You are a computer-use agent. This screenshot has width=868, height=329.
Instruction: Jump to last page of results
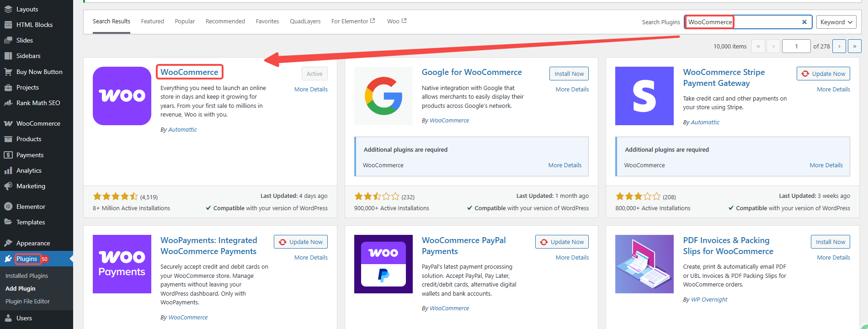(x=855, y=46)
